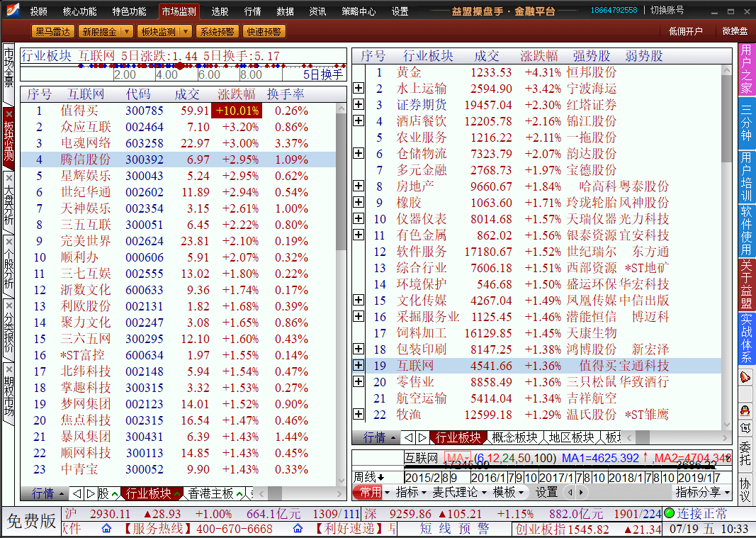Open the 麦氏理论 dropdown menu
This screenshot has width=756, height=538.
pos(459,492)
